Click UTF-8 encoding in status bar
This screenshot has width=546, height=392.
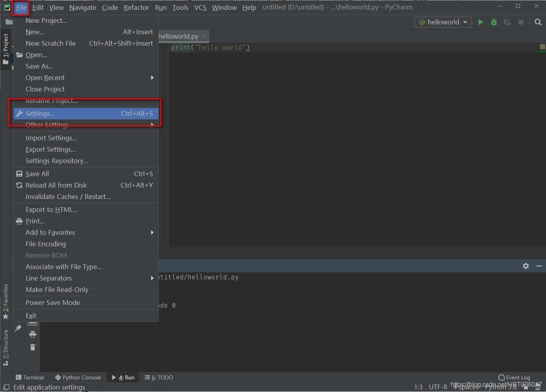(x=438, y=387)
